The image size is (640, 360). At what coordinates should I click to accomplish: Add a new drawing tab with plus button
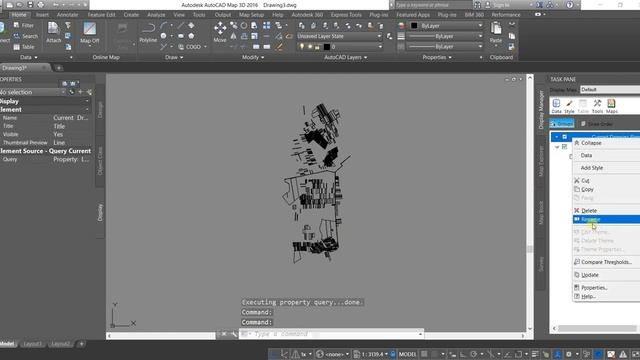(x=59, y=68)
